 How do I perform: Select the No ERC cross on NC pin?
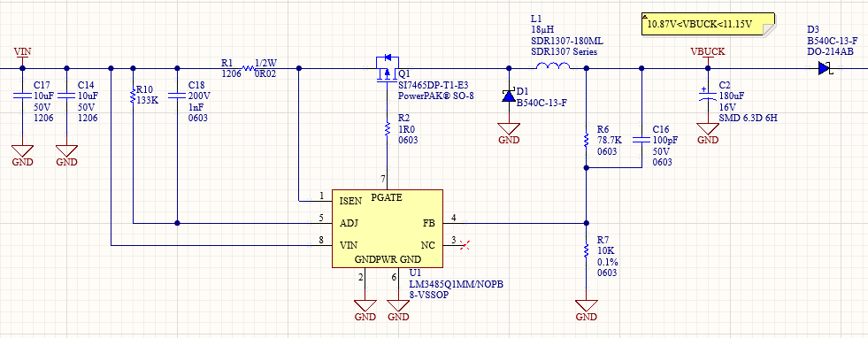465,245
